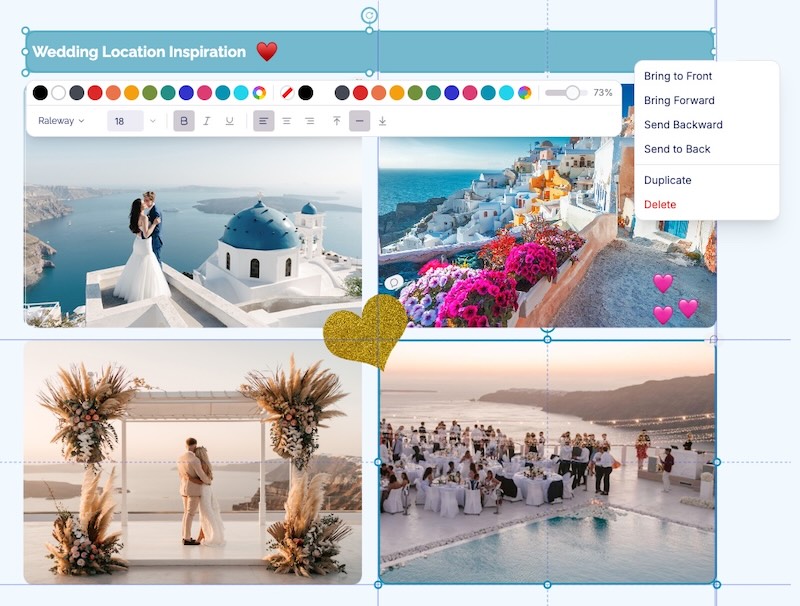Open the custom color wheel picker

point(260,91)
